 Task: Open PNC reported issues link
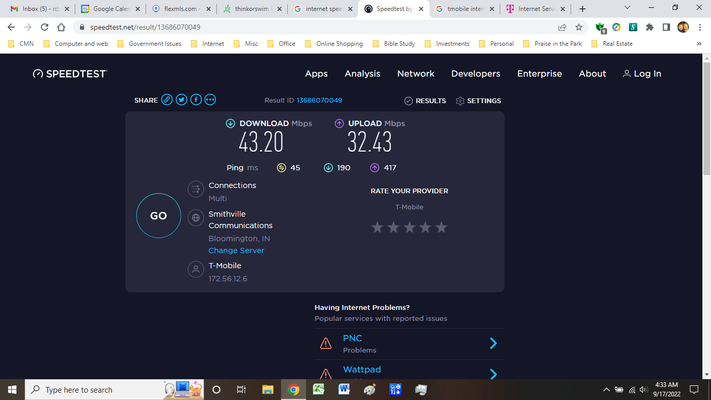click(352, 338)
